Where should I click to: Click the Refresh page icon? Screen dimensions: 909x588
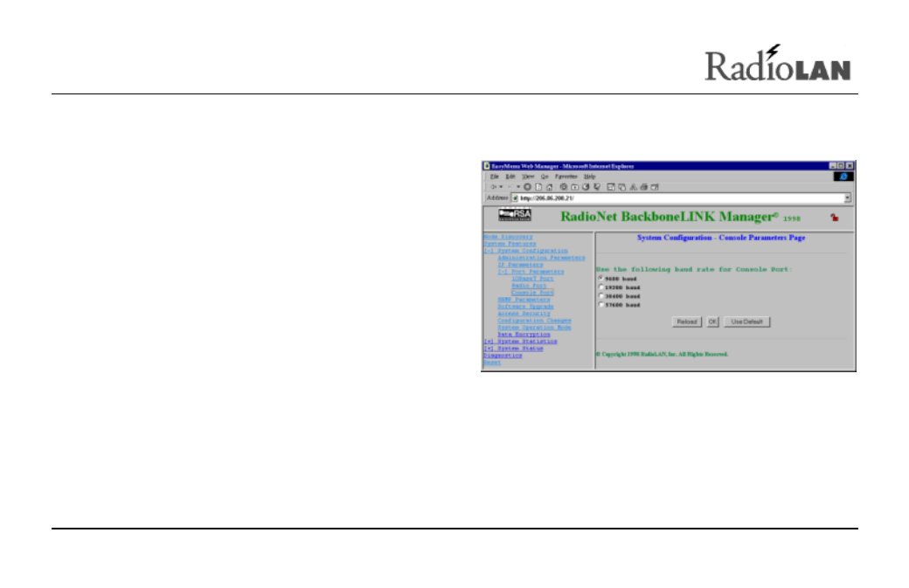538,187
